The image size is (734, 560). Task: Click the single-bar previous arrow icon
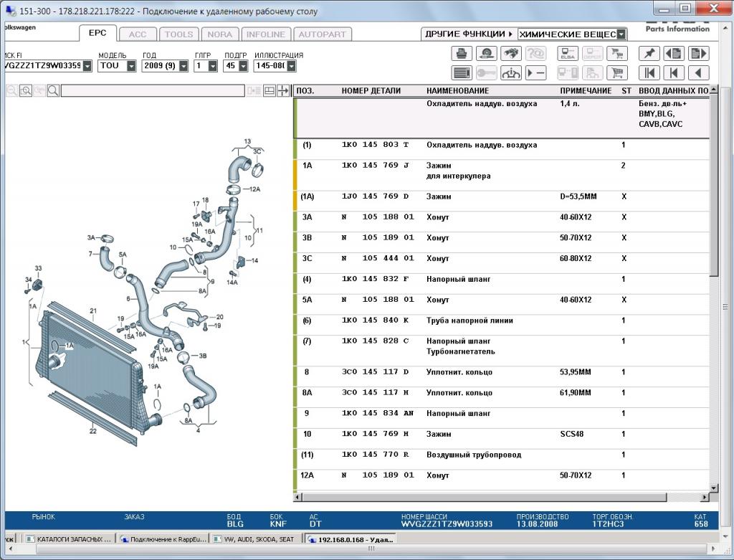click(674, 73)
